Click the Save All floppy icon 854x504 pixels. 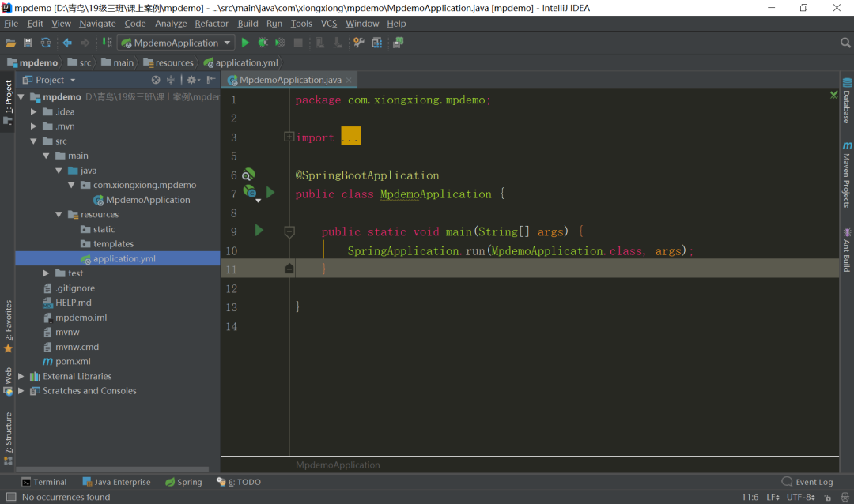[28, 43]
